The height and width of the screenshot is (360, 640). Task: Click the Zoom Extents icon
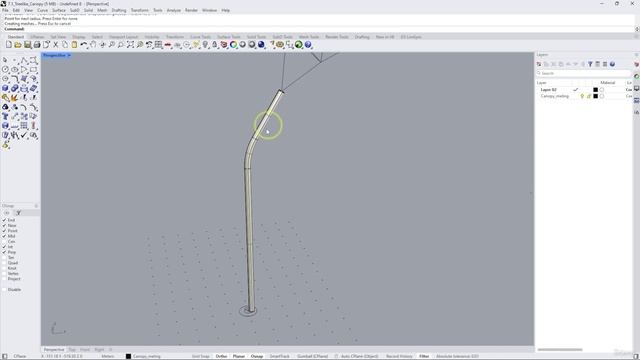(x=130, y=44)
